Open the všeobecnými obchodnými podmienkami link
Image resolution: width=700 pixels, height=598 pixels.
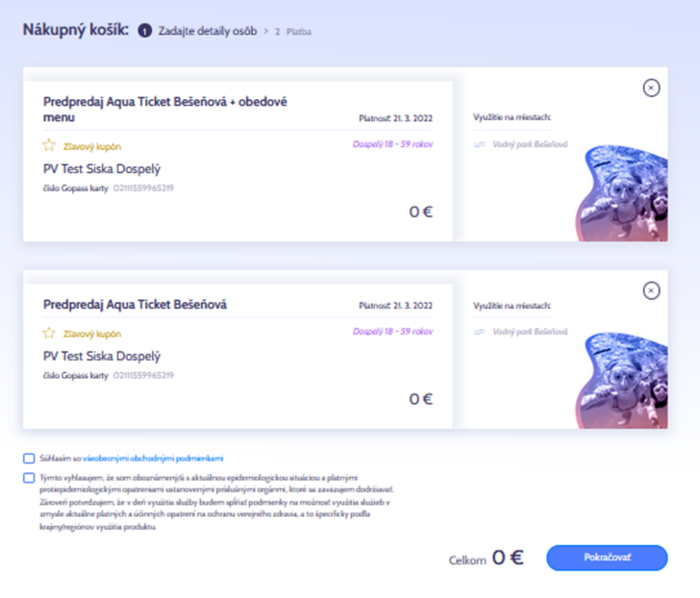[x=153, y=459]
